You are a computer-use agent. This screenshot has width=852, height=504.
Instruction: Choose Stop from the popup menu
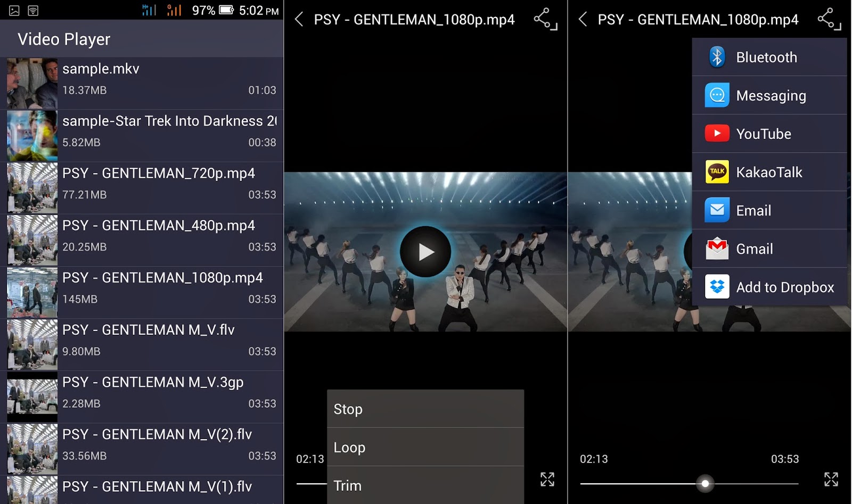click(425, 409)
